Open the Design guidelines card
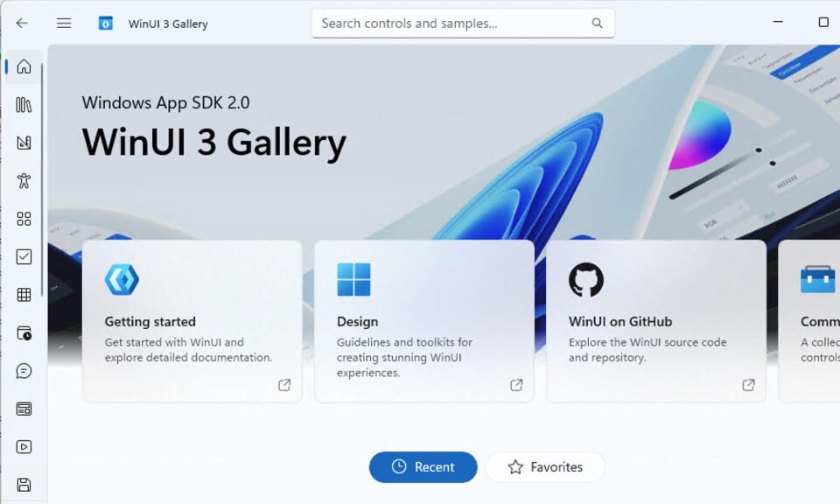This screenshot has height=504, width=840. 424,321
